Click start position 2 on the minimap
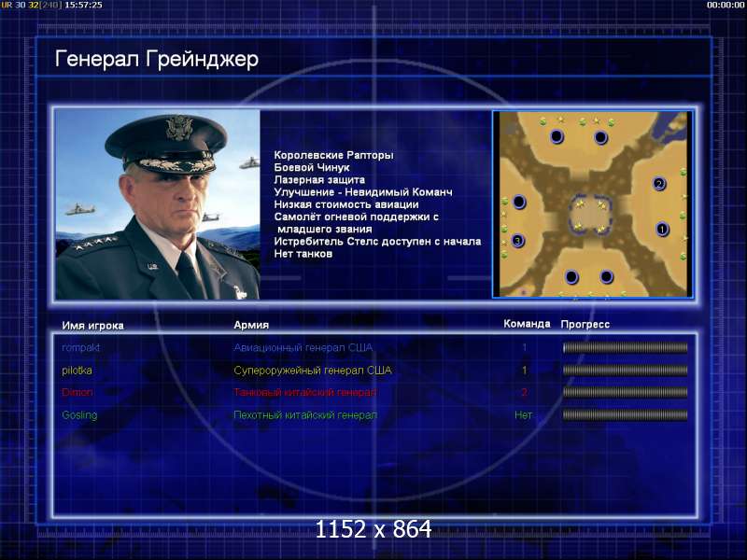 tap(659, 183)
